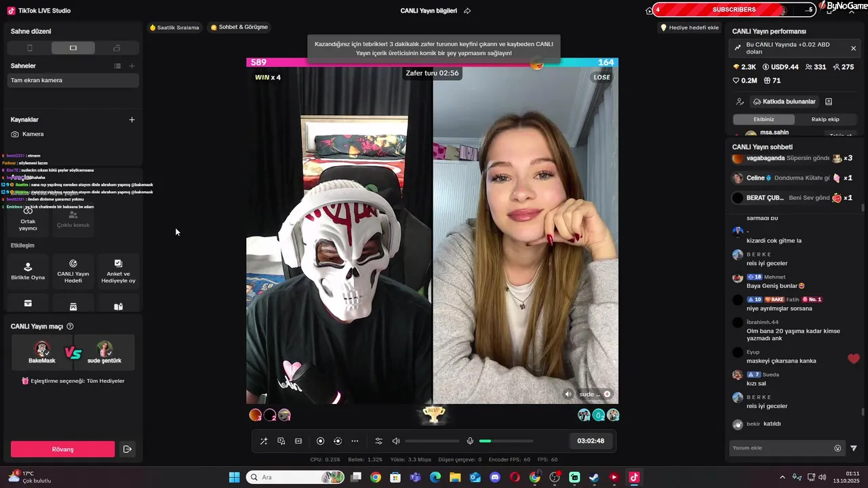
Task: Mute sude's audio in the video preview
Action: pyautogui.click(x=568, y=394)
